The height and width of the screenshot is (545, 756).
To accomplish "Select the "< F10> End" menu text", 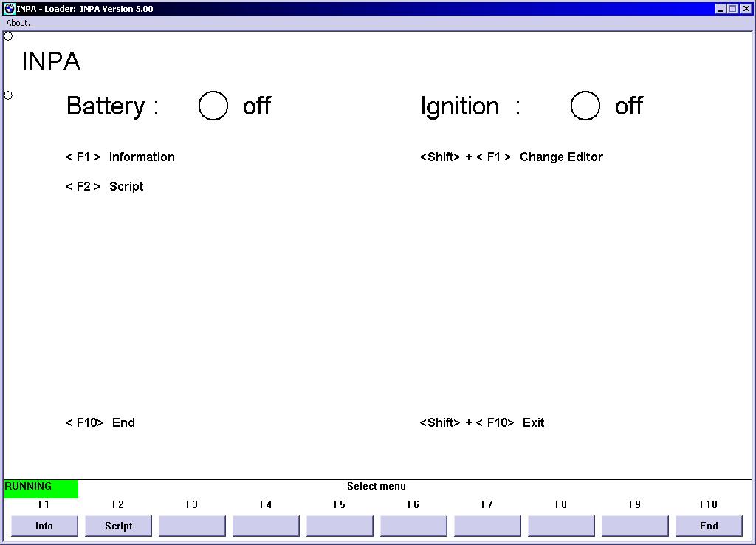I will (100, 422).
